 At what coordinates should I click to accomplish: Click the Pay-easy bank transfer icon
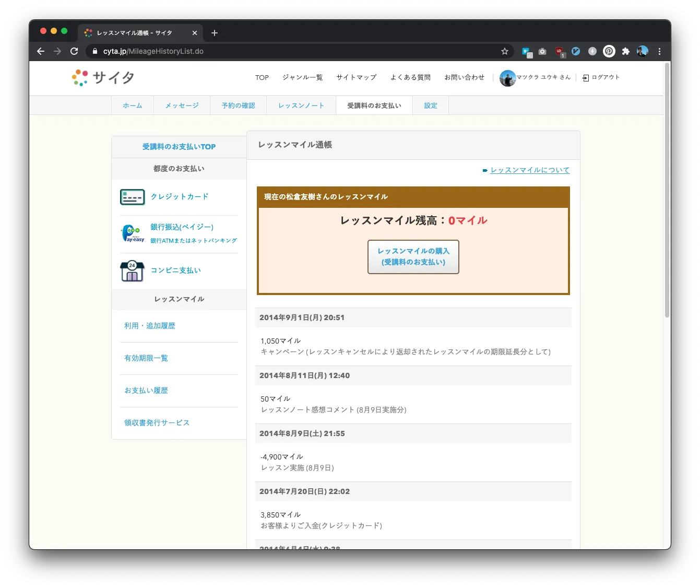tap(133, 233)
